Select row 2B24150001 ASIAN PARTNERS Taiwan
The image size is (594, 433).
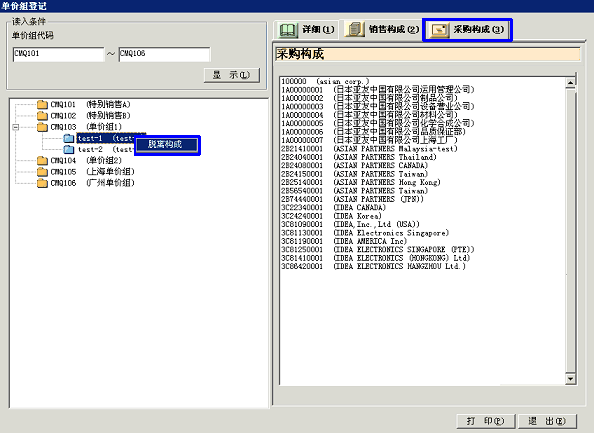click(x=355, y=174)
